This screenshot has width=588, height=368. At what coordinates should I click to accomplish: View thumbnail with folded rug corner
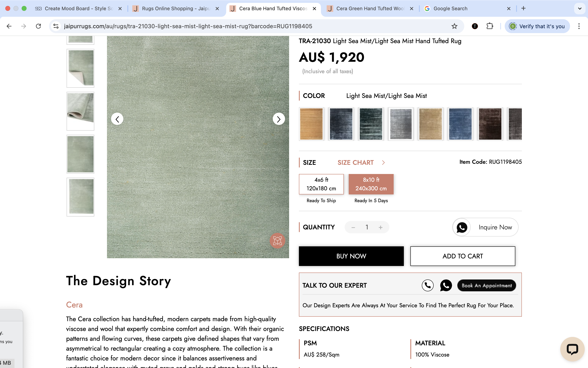click(x=80, y=68)
